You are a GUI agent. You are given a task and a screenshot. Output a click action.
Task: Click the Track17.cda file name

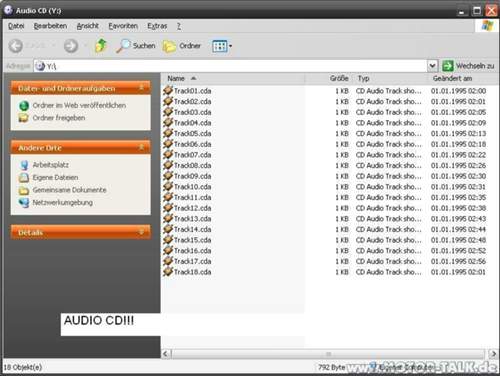[193, 261]
